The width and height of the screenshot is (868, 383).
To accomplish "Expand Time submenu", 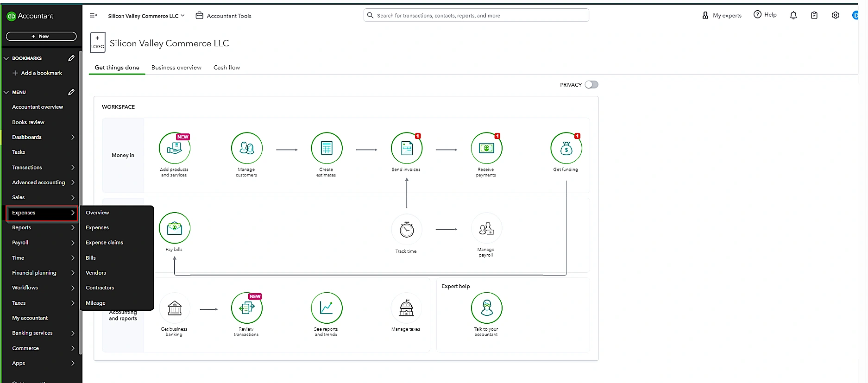I will (73, 258).
